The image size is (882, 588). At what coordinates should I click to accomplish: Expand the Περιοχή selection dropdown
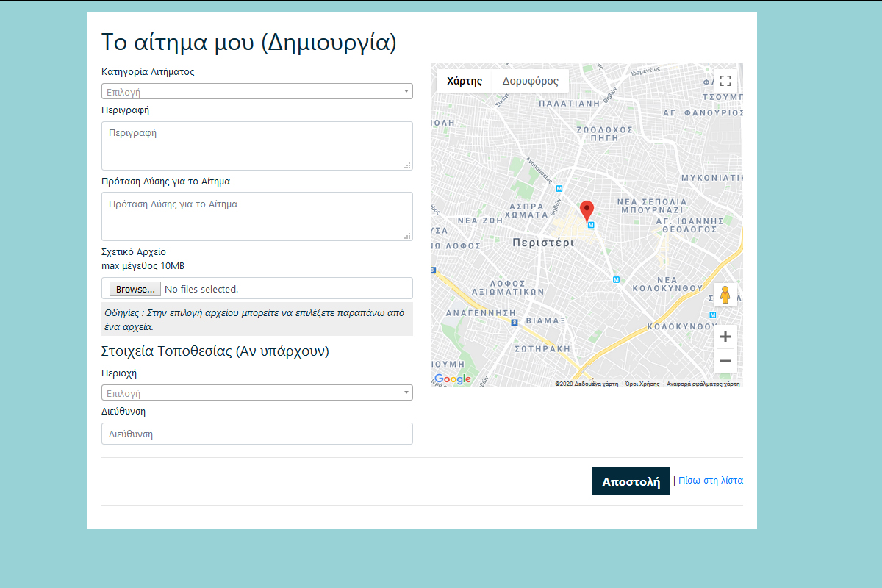pos(257,393)
